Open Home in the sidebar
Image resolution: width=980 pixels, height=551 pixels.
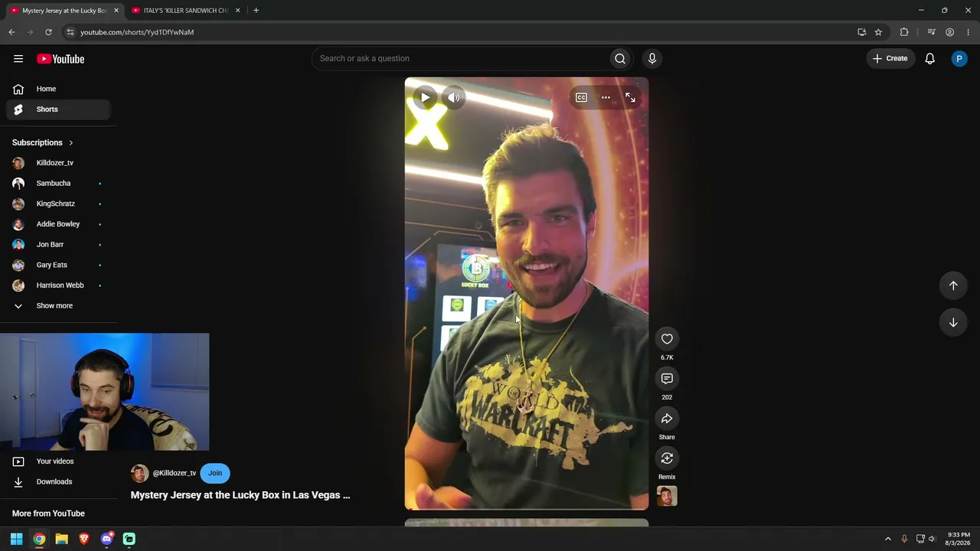[58, 89]
